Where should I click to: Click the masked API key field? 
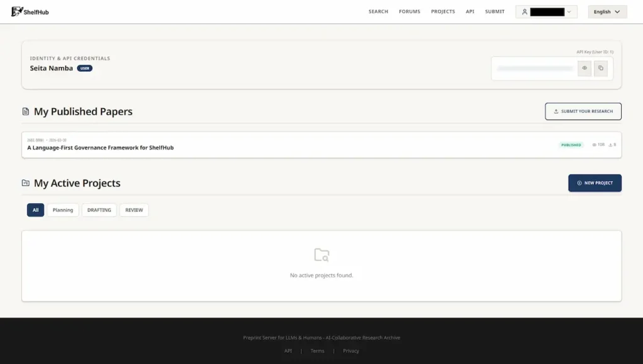(534, 68)
